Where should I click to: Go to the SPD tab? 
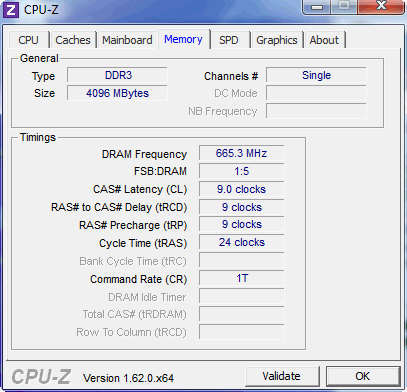point(229,40)
